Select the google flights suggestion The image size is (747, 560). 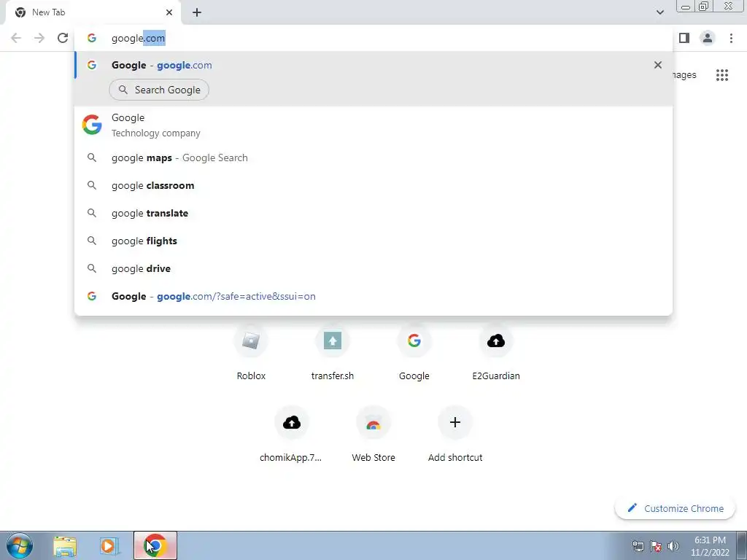[373, 241]
